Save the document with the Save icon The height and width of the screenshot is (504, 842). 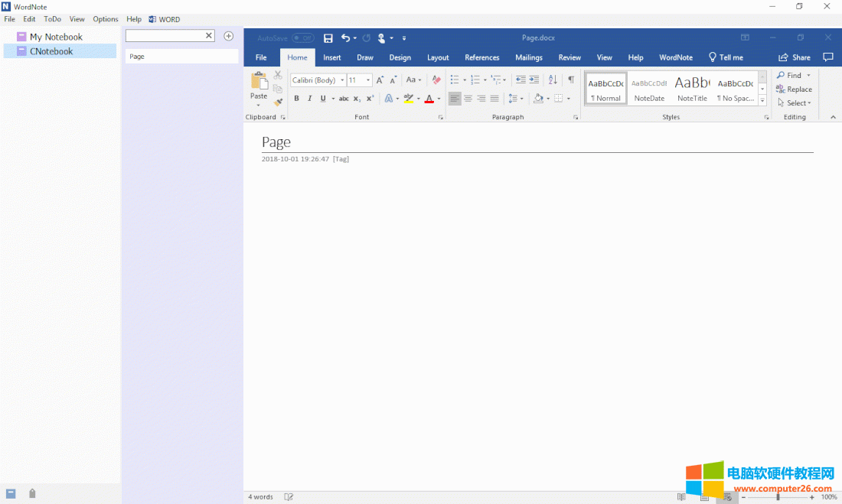point(328,38)
